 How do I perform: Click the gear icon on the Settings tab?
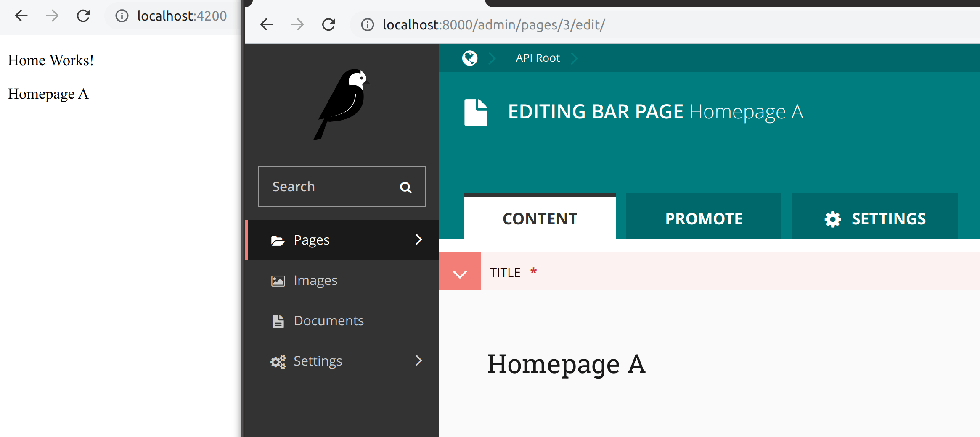tap(832, 218)
